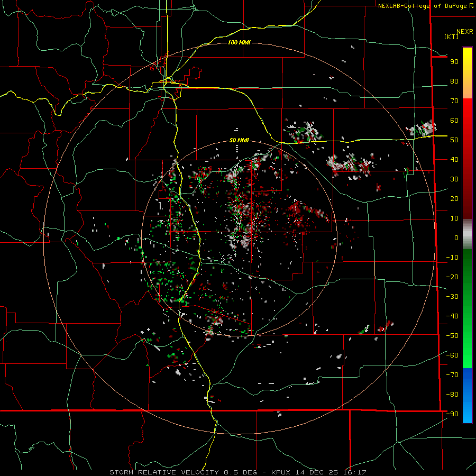Click the 16:17 timestamp in the footer
Viewport: 476px width, 476px height.
[354, 472]
